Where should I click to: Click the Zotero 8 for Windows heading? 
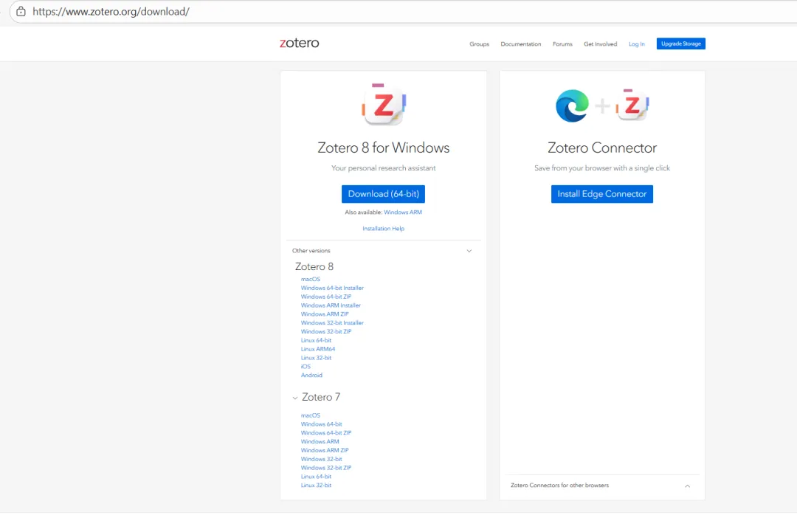click(383, 148)
